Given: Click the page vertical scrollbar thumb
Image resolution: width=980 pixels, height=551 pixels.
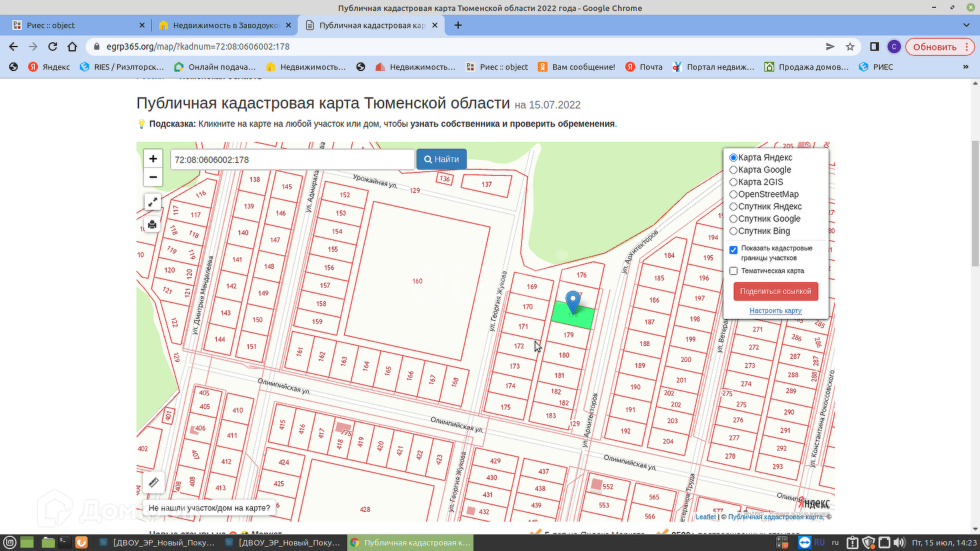Looking at the screenshot, I should pos(975,204).
